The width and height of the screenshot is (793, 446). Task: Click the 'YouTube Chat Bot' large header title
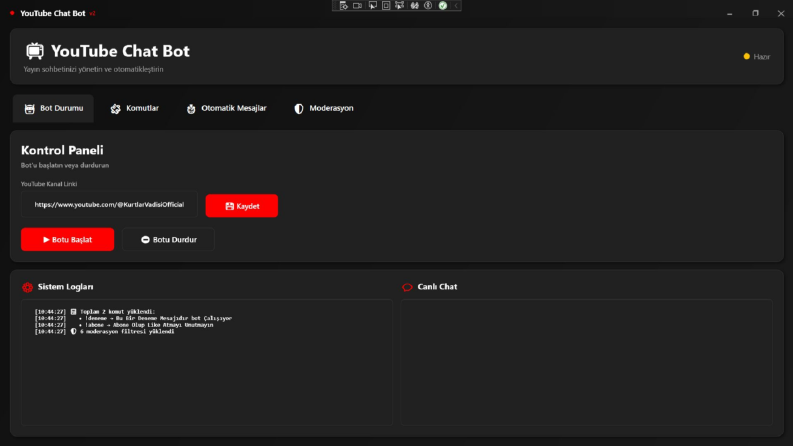[120, 51]
